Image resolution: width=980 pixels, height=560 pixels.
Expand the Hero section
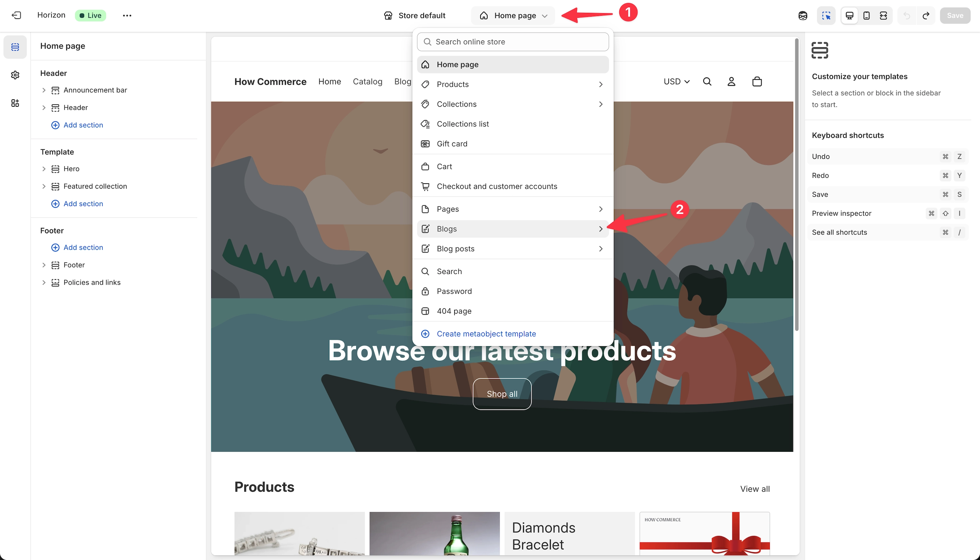click(x=44, y=169)
